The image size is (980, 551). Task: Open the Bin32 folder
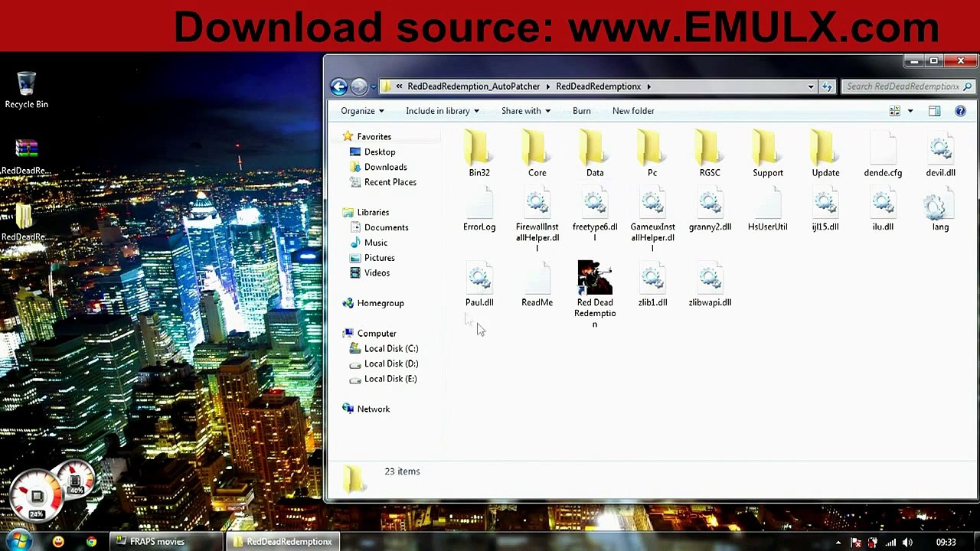[479, 153]
